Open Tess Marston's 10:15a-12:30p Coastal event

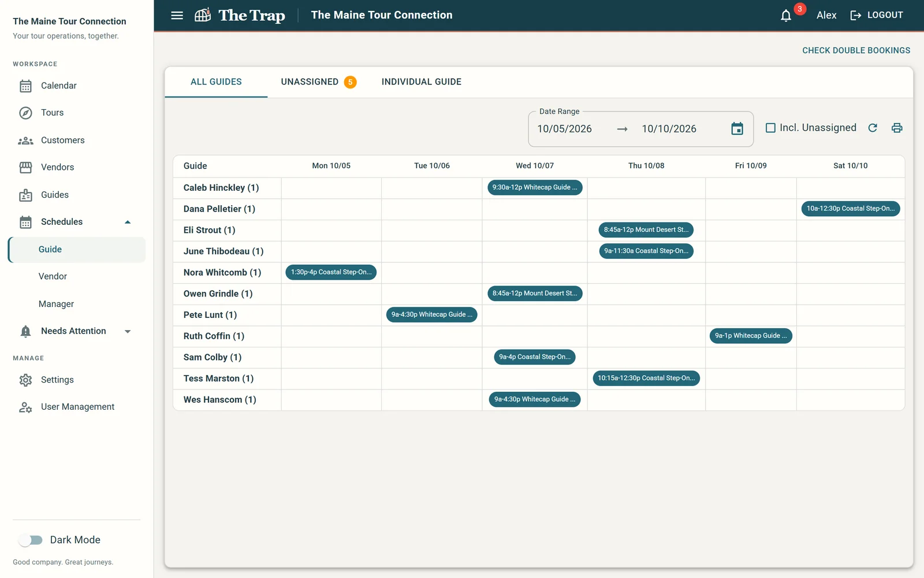pos(646,378)
